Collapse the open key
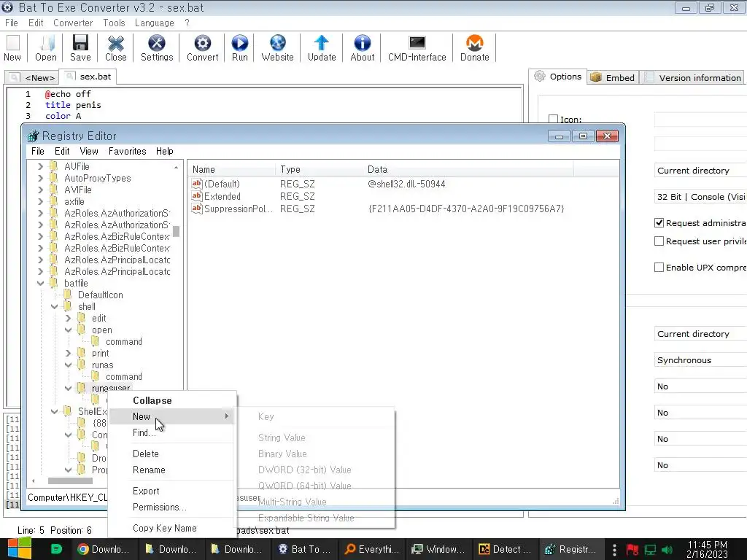 coord(68,330)
